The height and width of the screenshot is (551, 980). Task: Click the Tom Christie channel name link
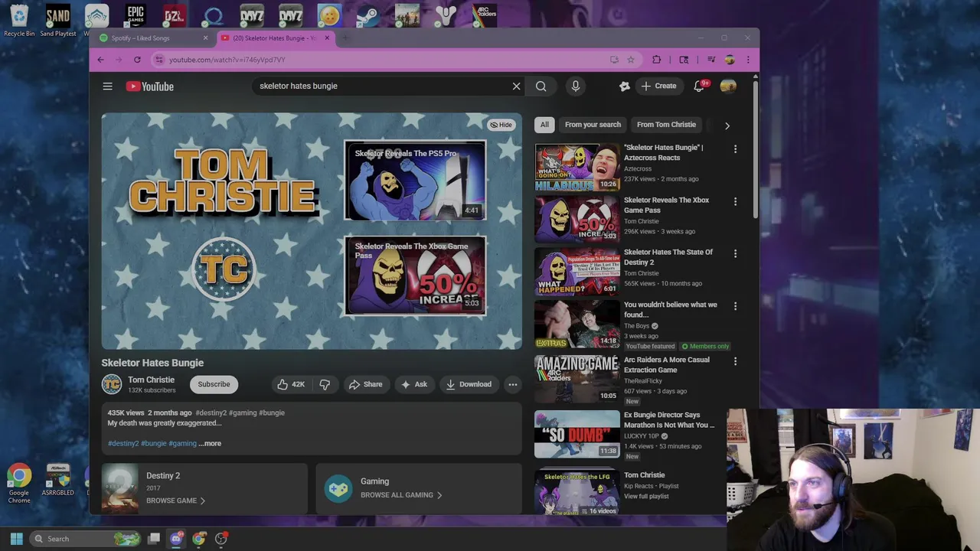tap(151, 380)
